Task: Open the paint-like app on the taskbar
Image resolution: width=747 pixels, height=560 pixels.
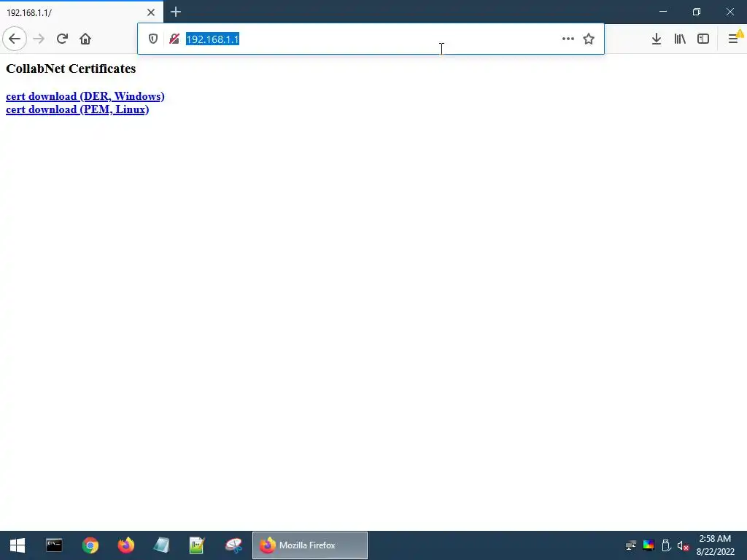Action: pos(233,545)
